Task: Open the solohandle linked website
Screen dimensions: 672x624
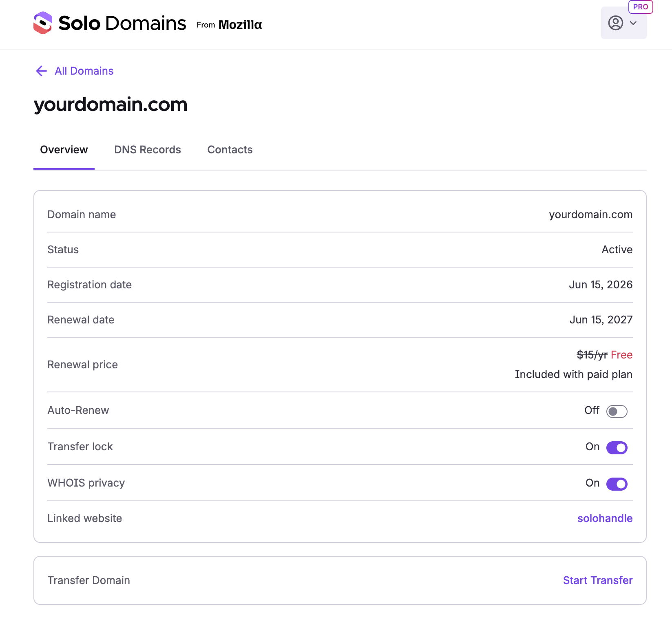Action: (x=605, y=518)
